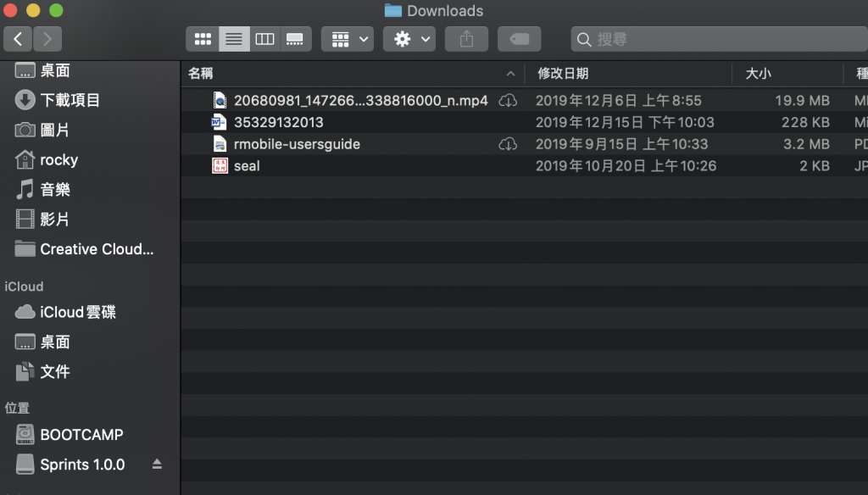
Task: Go forward with the right chevron button
Action: (x=47, y=39)
